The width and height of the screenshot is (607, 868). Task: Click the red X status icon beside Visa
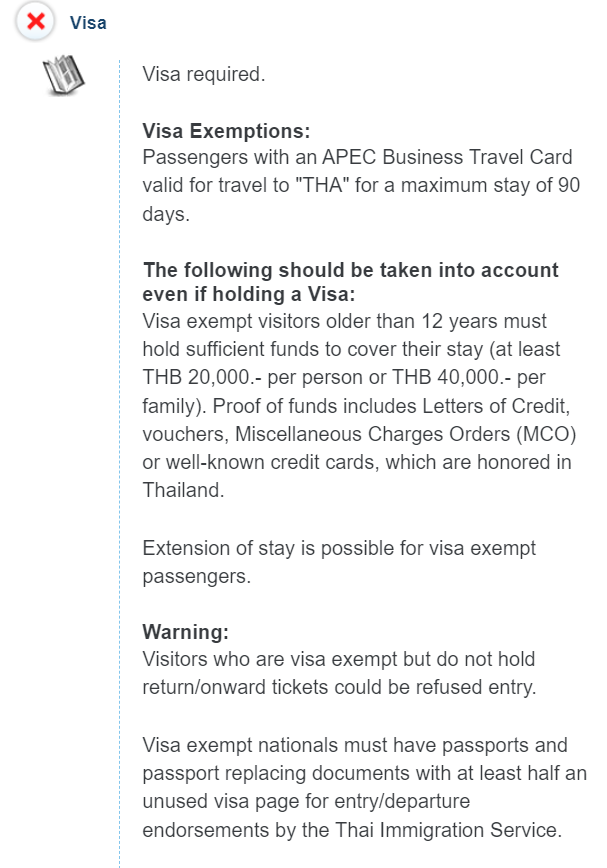[x=35, y=22]
